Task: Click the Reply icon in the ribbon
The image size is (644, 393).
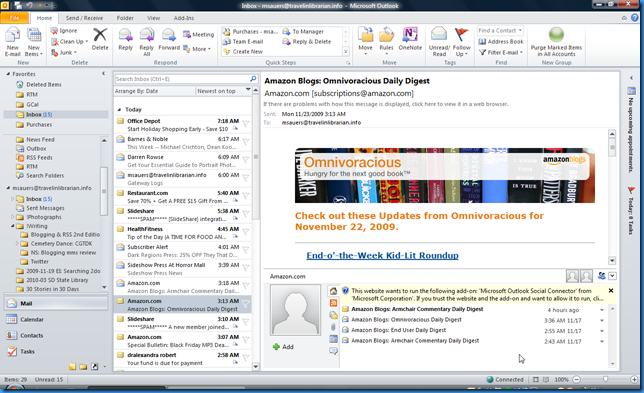Action: [x=125, y=35]
